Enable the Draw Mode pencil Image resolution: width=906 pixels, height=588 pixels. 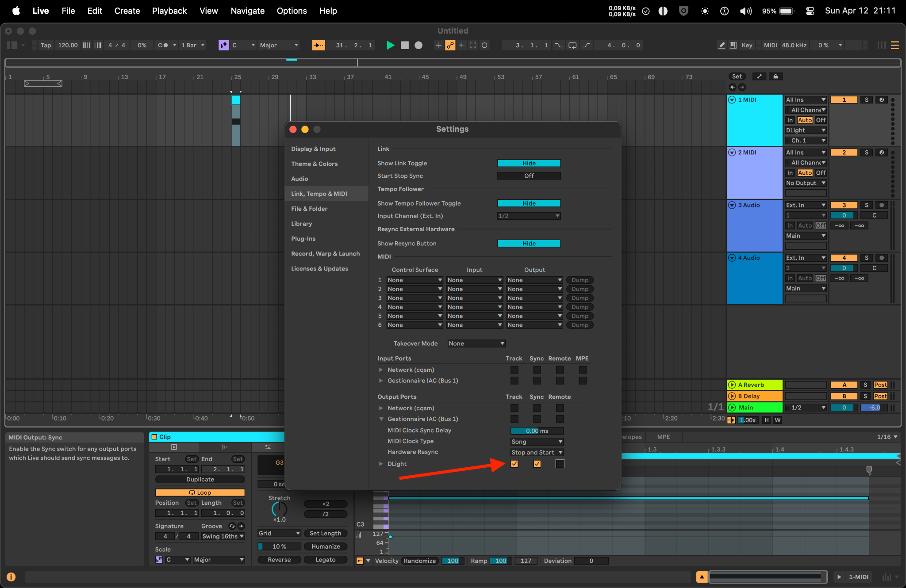click(x=722, y=46)
